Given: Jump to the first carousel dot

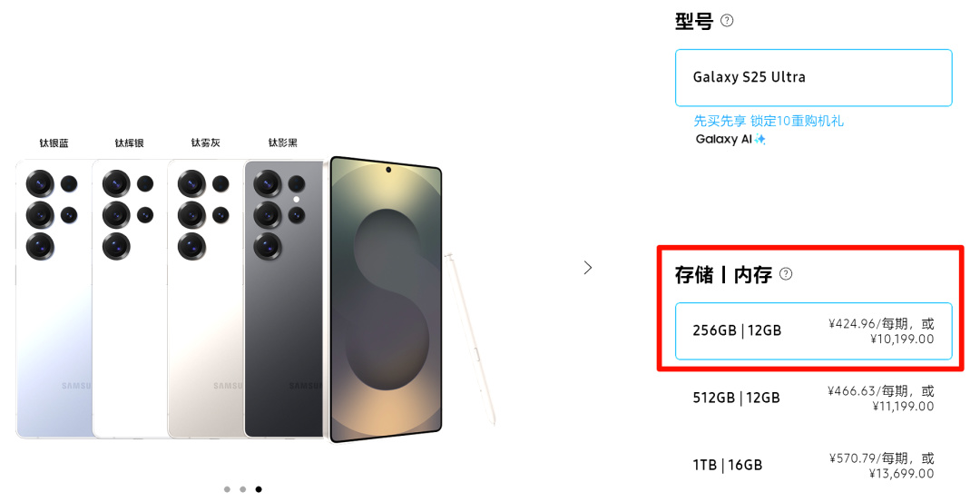Looking at the screenshot, I should pos(227,489).
